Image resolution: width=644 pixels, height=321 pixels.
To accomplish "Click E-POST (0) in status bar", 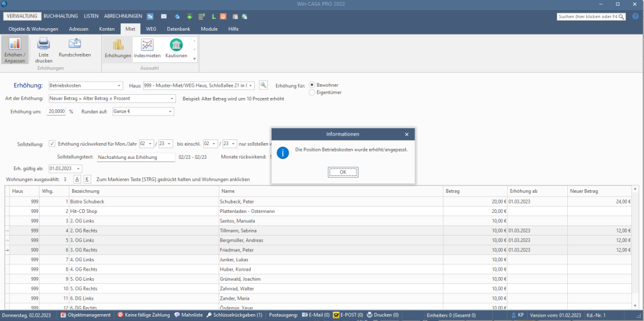I will [x=348, y=315].
